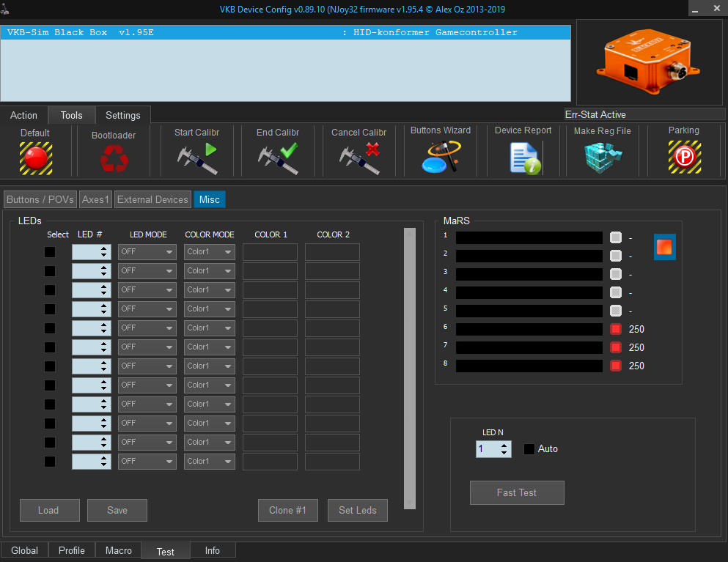The image size is (728, 562).
Task: Toggle red MaRS row 6 indicator
Action: coord(616,329)
